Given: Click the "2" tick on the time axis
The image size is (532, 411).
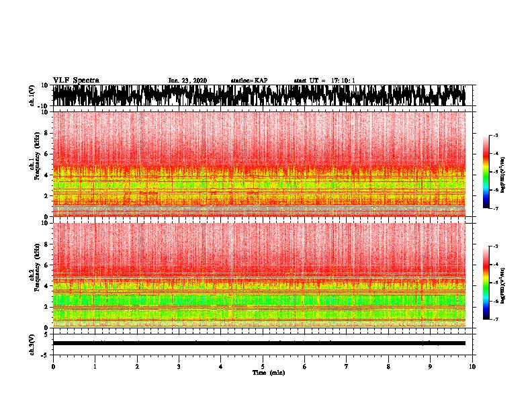Looking at the screenshot, I should pos(137,367).
